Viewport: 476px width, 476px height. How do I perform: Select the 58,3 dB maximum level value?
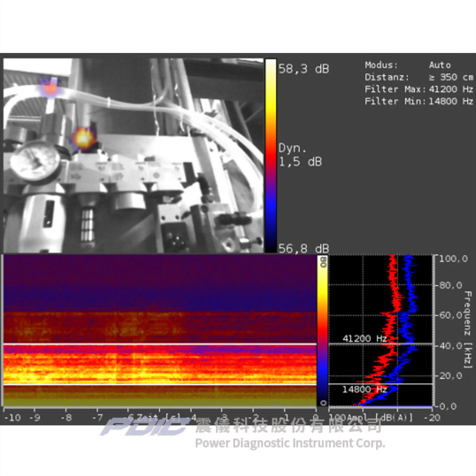[x=303, y=69]
